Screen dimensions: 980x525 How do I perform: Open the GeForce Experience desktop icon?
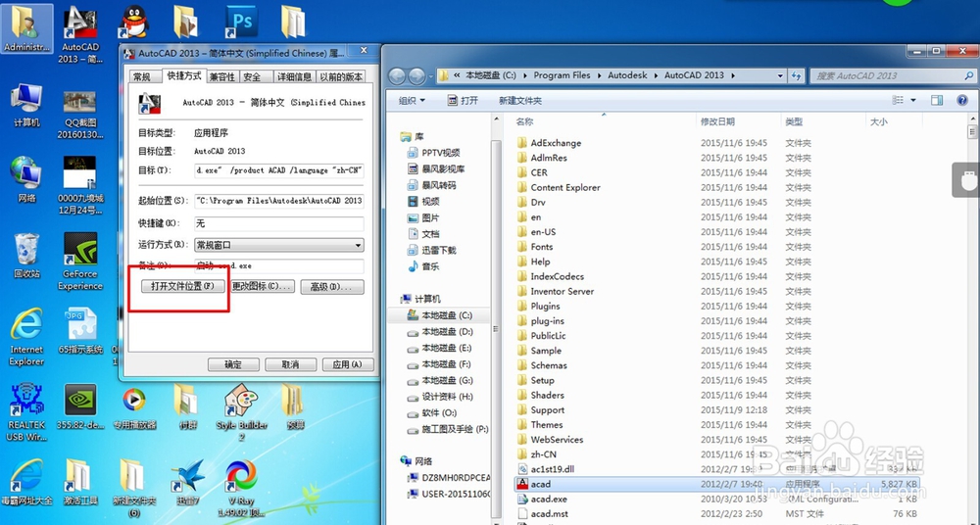[80, 262]
